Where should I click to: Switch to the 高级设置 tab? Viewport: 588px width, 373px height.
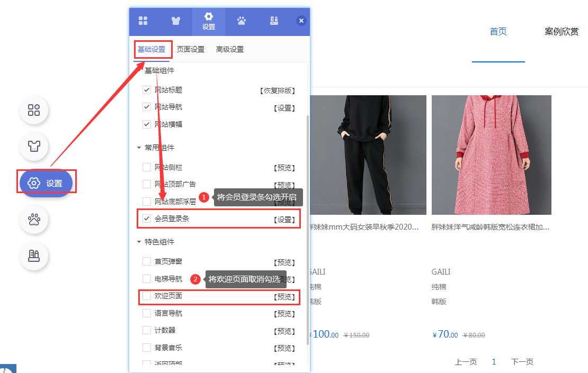[x=230, y=49]
